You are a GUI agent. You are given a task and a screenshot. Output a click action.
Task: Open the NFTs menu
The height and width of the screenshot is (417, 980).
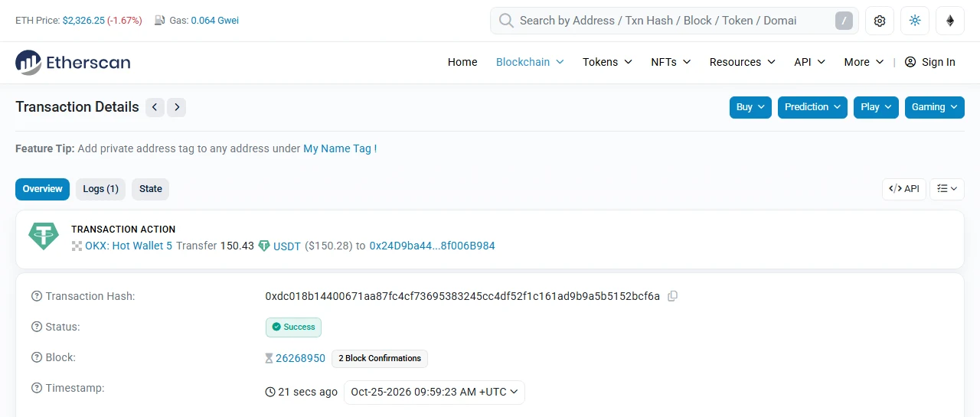[x=671, y=62]
